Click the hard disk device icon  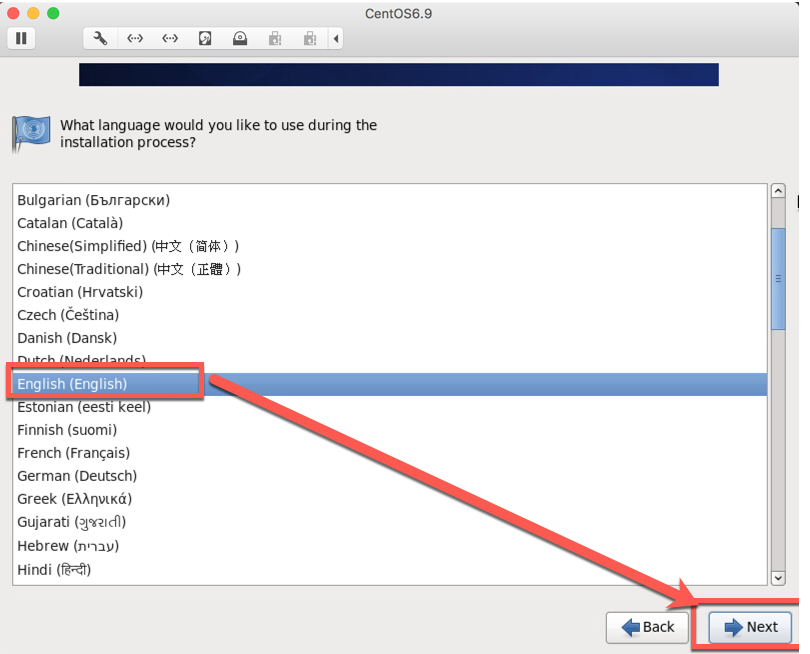pyautogui.click(x=204, y=38)
